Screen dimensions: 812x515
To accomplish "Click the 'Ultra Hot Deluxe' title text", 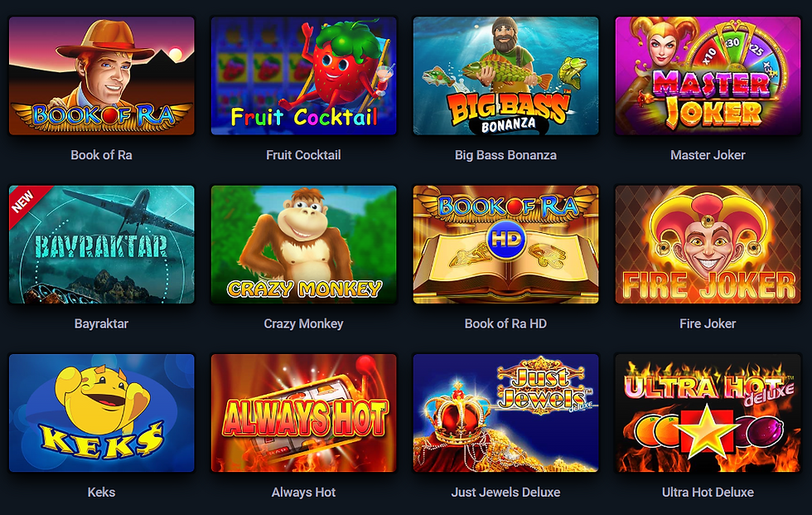I will 708,493.
